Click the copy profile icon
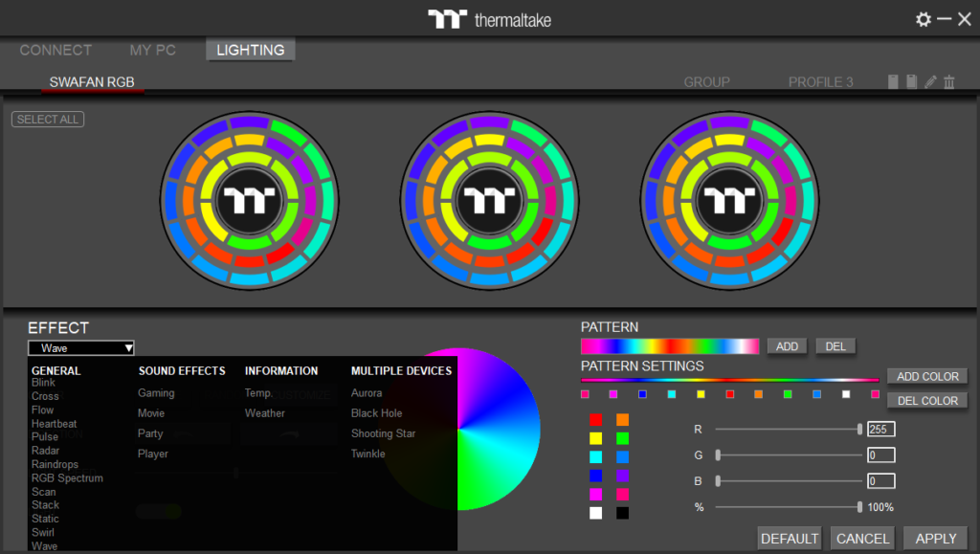This screenshot has height=554, width=980. pos(912,82)
